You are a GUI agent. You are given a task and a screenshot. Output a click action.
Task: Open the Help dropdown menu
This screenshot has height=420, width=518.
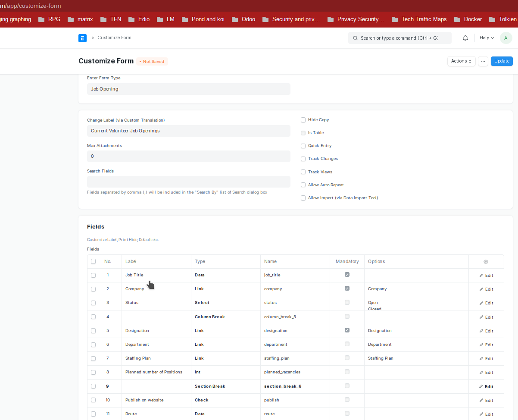(x=487, y=38)
